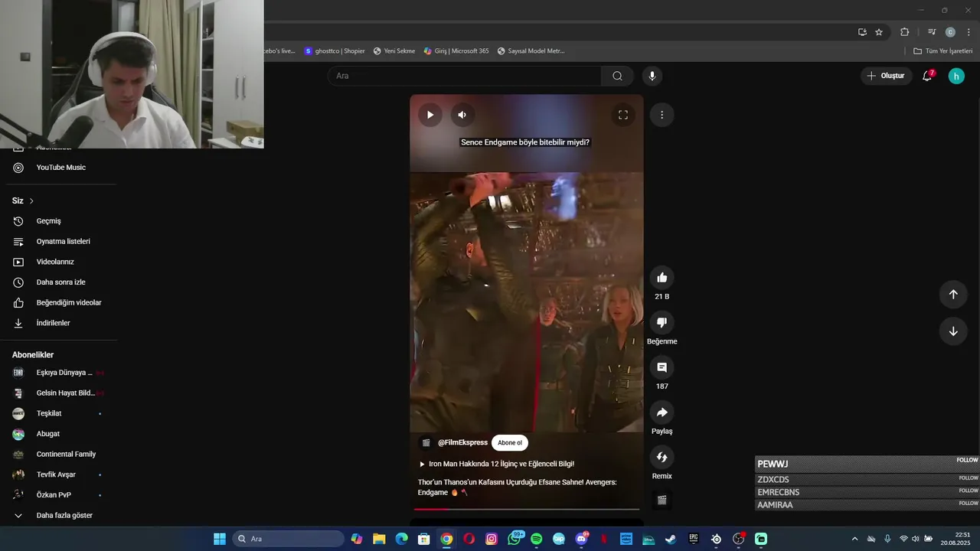Open the comments showing 187

click(662, 367)
